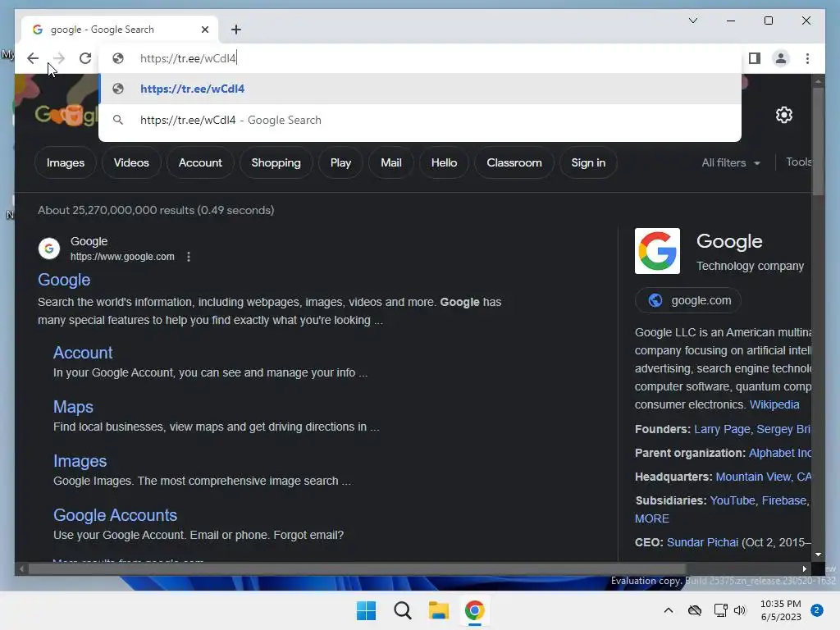The height and width of the screenshot is (630, 840).
Task: Open the volume speaker tray icon
Action: tap(740, 610)
